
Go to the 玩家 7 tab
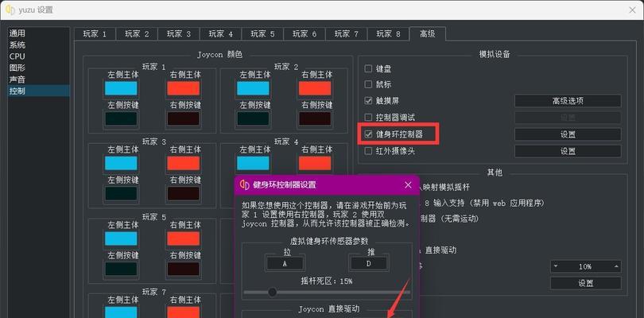(x=346, y=34)
